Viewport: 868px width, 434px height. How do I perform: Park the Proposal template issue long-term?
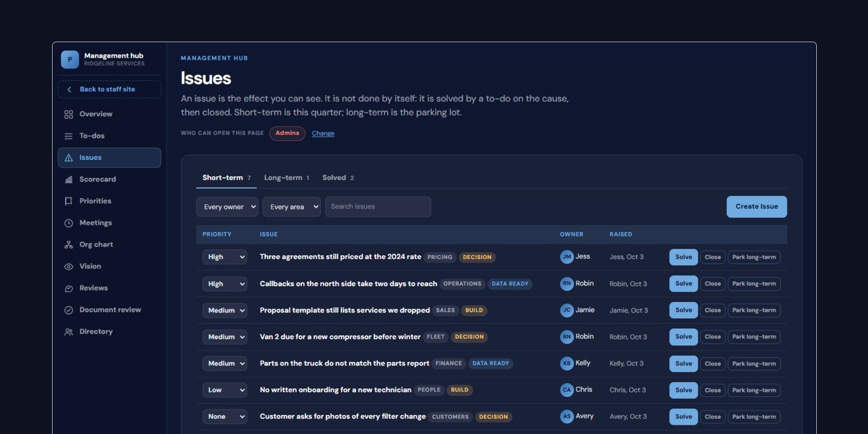coord(754,310)
